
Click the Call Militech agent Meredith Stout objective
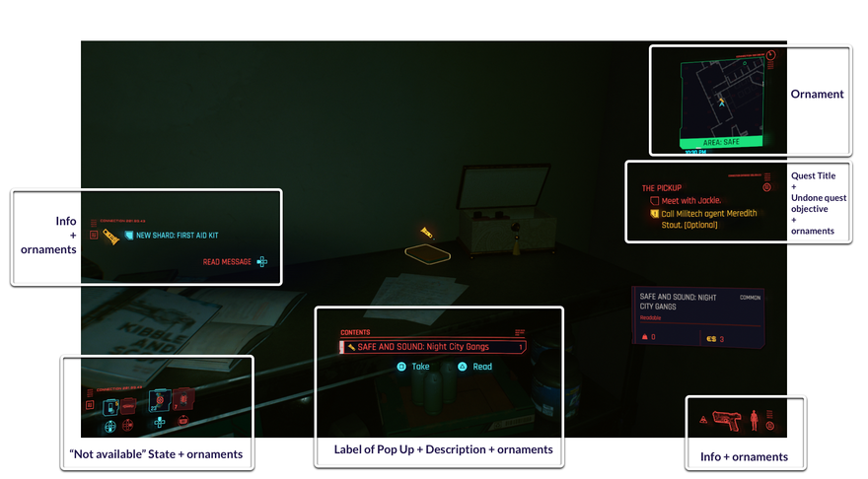(709, 219)
